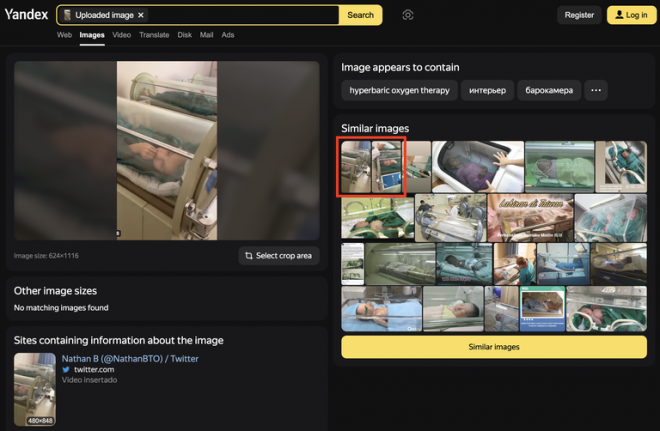
Task: Click the Twitter bird icon
Action: point(66,370)
